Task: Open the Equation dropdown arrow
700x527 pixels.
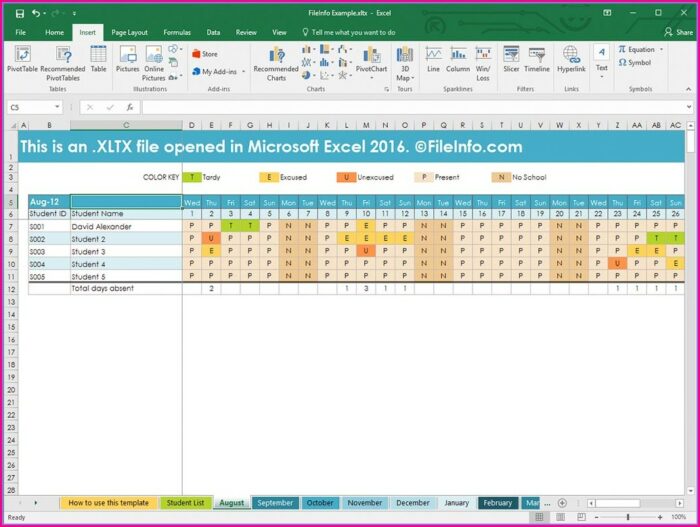Action: [662, 50]
